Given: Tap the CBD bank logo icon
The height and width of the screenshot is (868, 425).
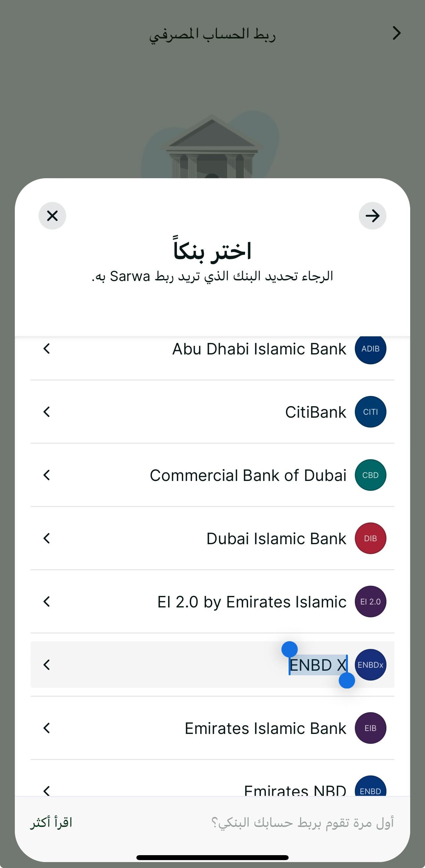Looking at the screenshot, I should coord(370,475).
